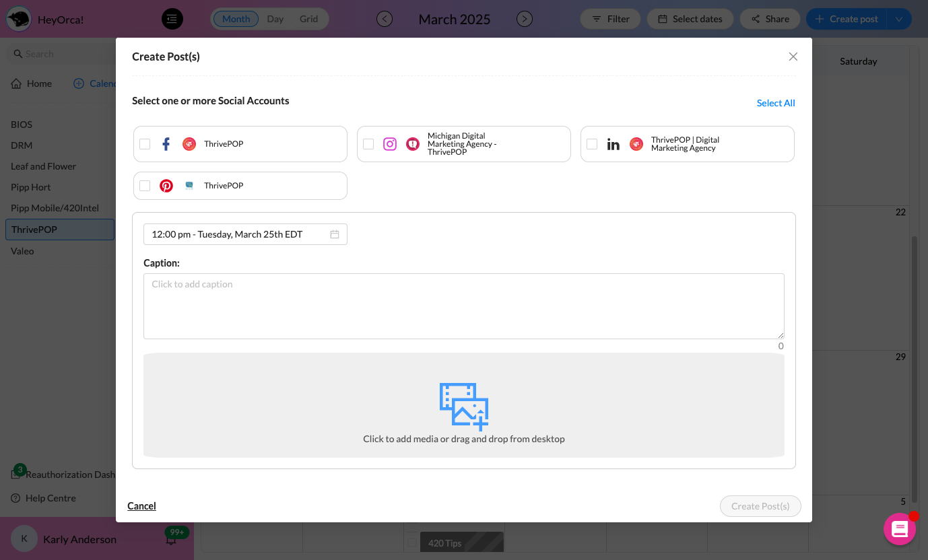Check the Pinterest ThrivePOP account checkbox

(x=145, y=186)
